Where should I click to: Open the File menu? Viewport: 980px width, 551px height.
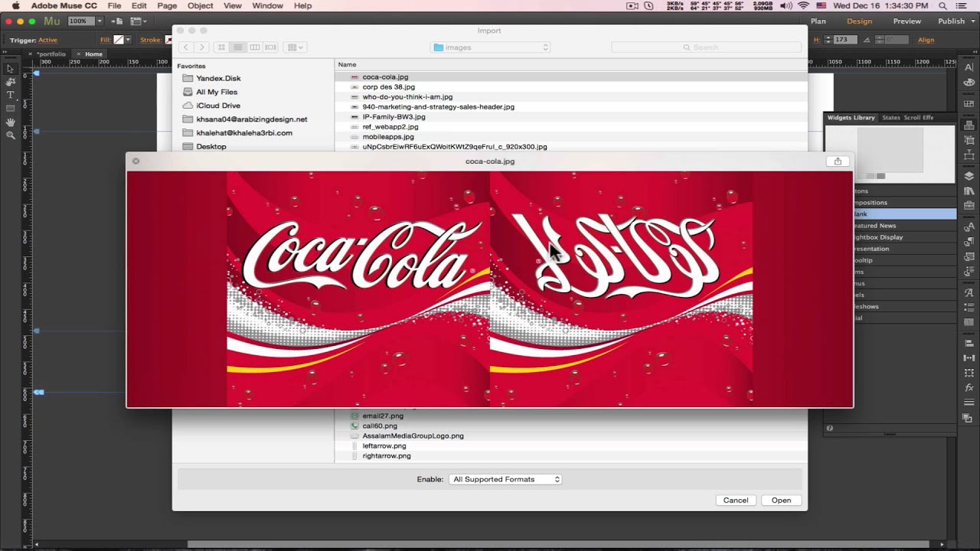114,6
